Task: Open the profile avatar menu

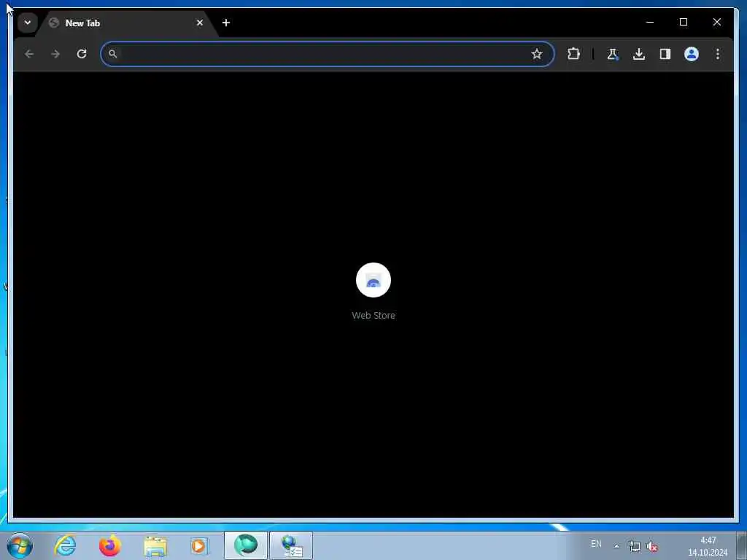Action: point(692,54)
